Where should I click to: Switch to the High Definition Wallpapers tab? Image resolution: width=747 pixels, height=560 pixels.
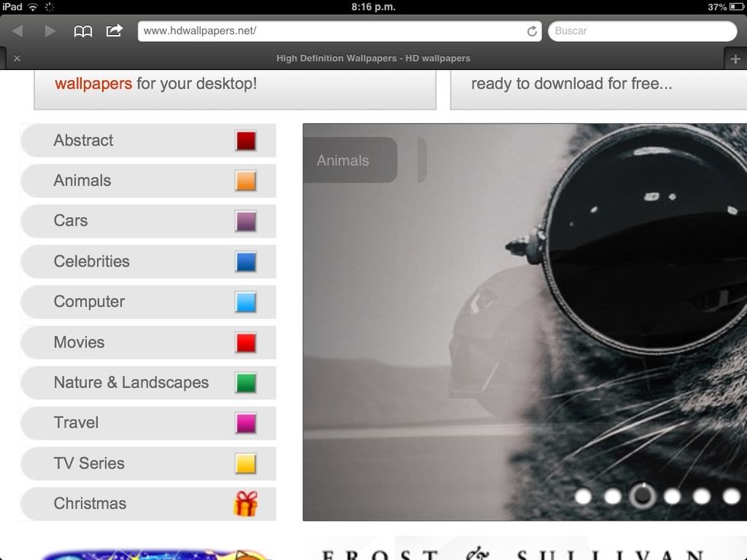[373, 59]
